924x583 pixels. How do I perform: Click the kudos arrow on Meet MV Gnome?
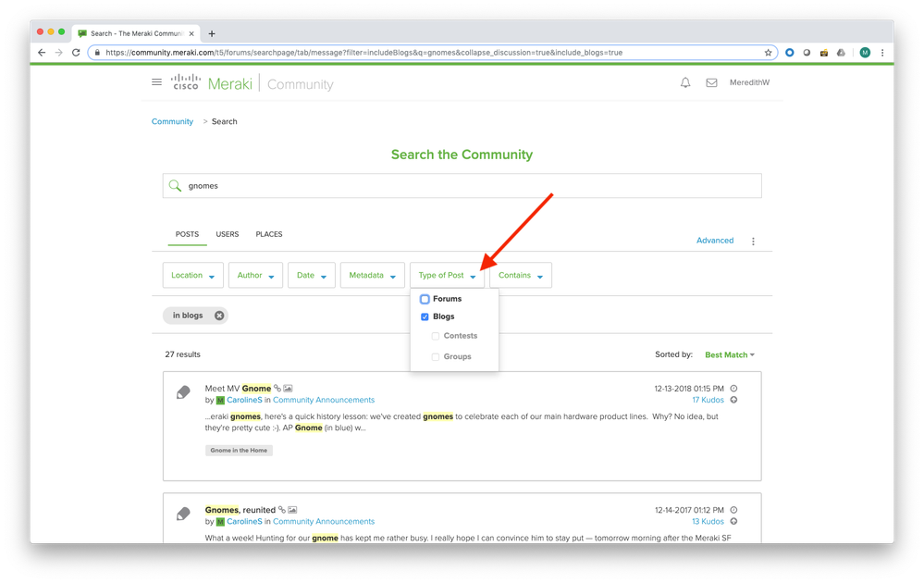(x=733, y=400)
